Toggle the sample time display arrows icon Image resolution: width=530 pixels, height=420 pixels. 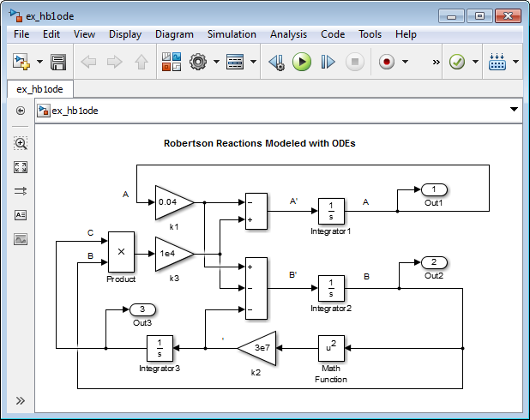21,191
